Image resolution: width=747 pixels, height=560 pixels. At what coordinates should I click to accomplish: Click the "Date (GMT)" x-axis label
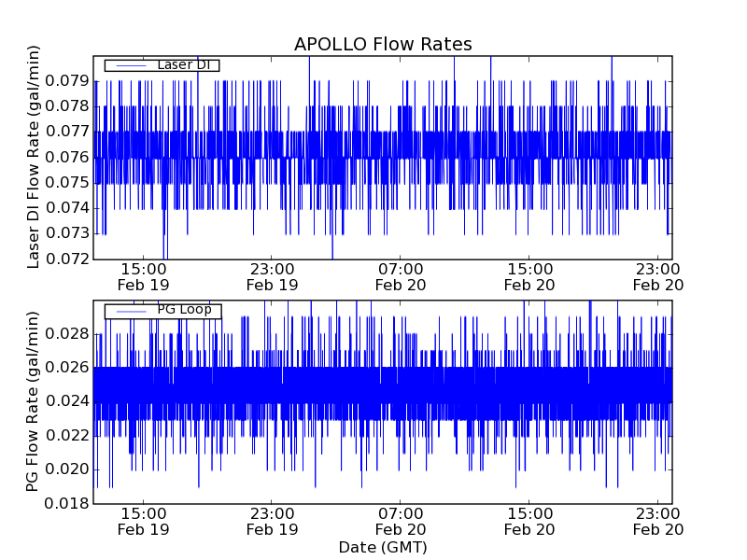coord(383,547)
